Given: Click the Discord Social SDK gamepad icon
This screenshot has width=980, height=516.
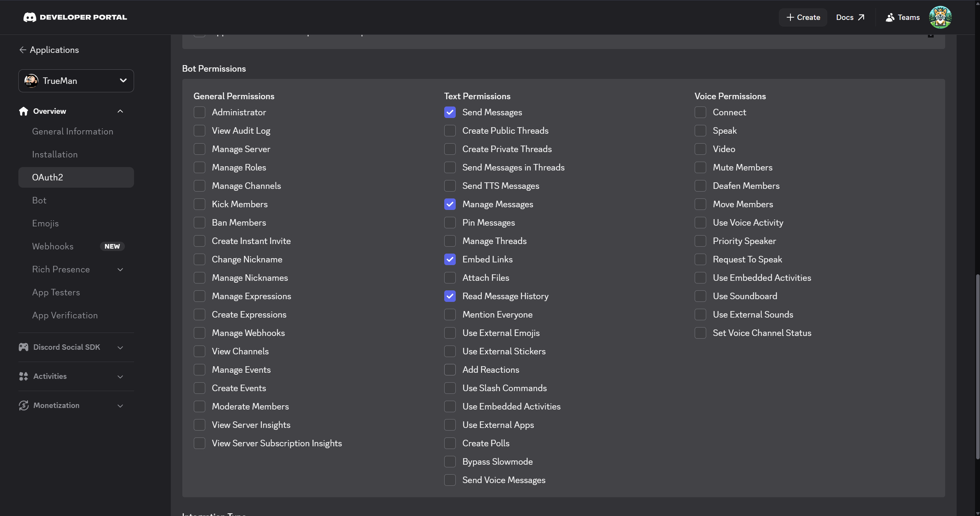Looking at the screenshot, I should tap(23, 347).
